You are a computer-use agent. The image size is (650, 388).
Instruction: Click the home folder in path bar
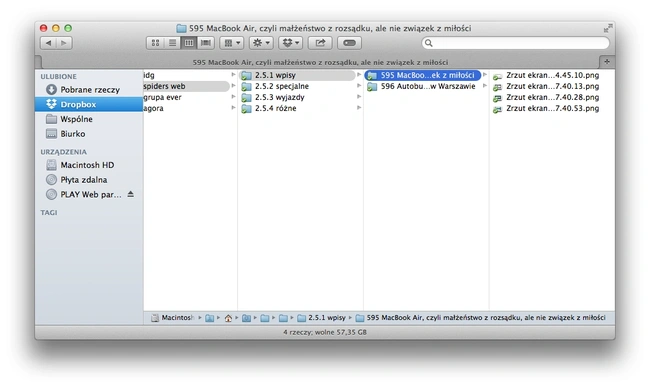228,318
